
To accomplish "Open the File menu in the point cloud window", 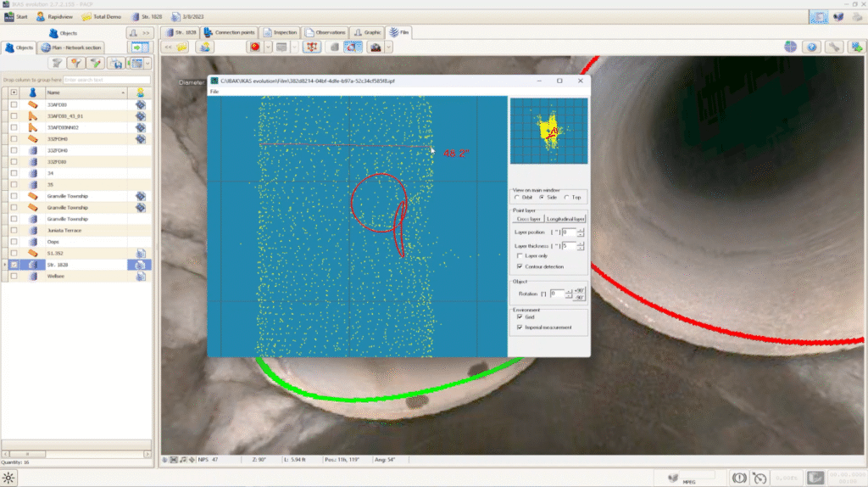I will click(x=214, y=92).
